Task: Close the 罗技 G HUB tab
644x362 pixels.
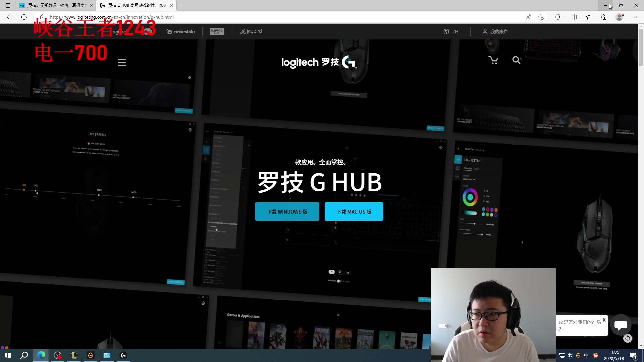Action: [171, 5]
